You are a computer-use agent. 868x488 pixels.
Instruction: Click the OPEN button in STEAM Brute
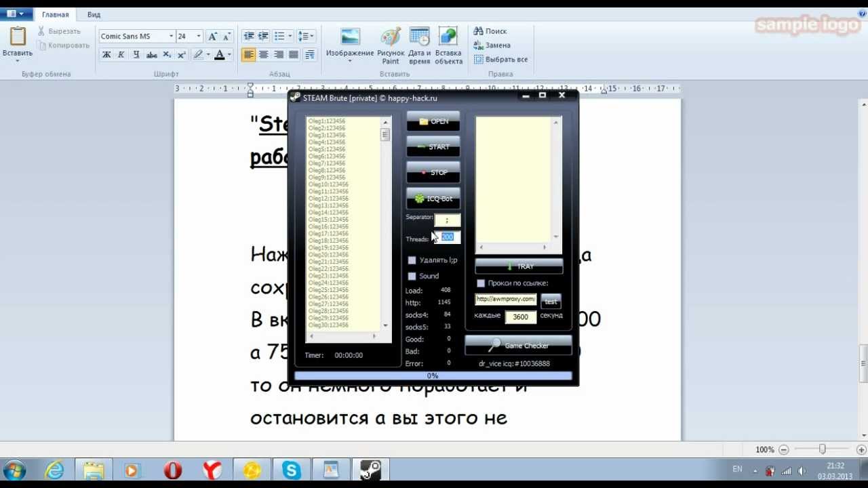(433, 121)
